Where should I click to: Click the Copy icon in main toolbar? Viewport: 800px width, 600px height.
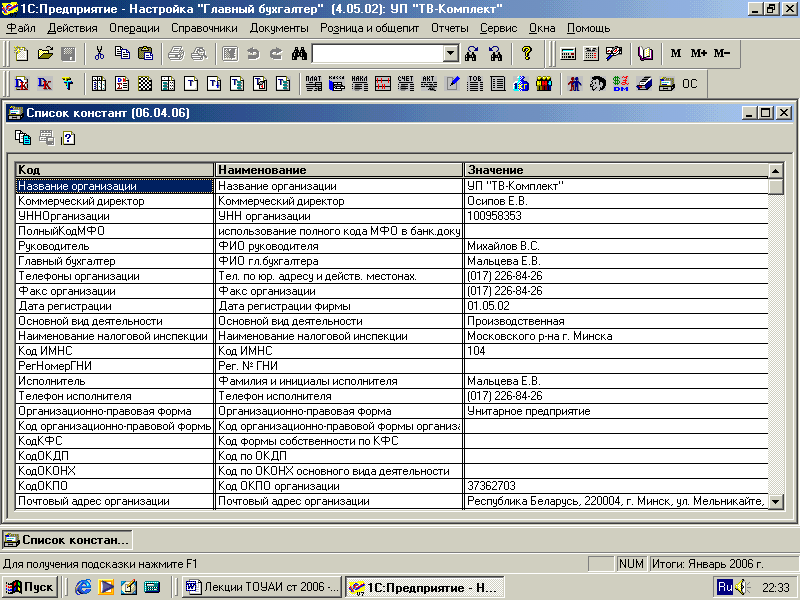(122, 53)
